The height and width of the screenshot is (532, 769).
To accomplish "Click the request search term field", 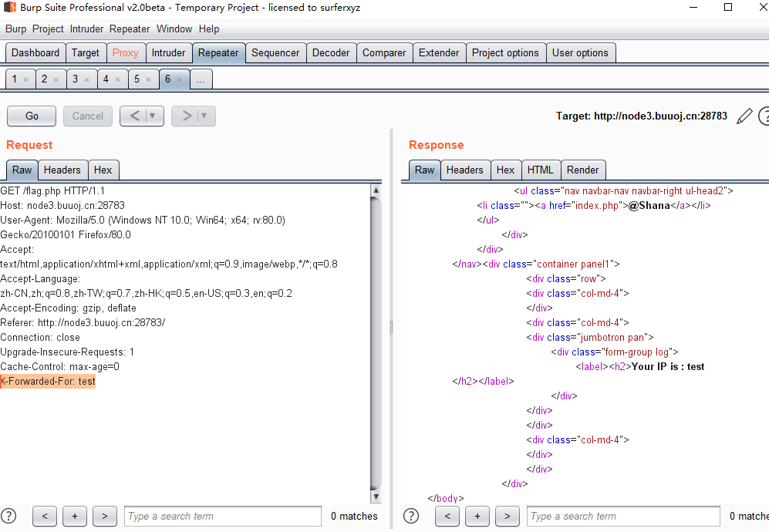I will pos(222,516).
